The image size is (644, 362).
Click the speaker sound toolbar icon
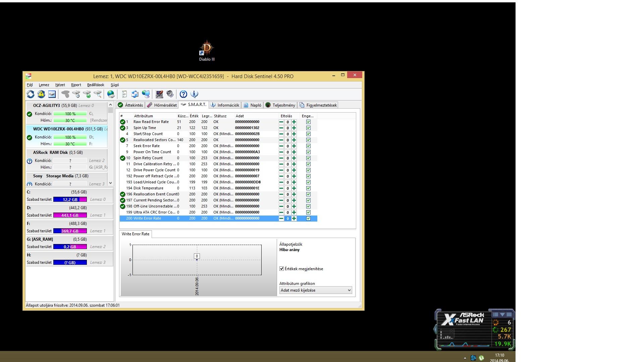170,94
